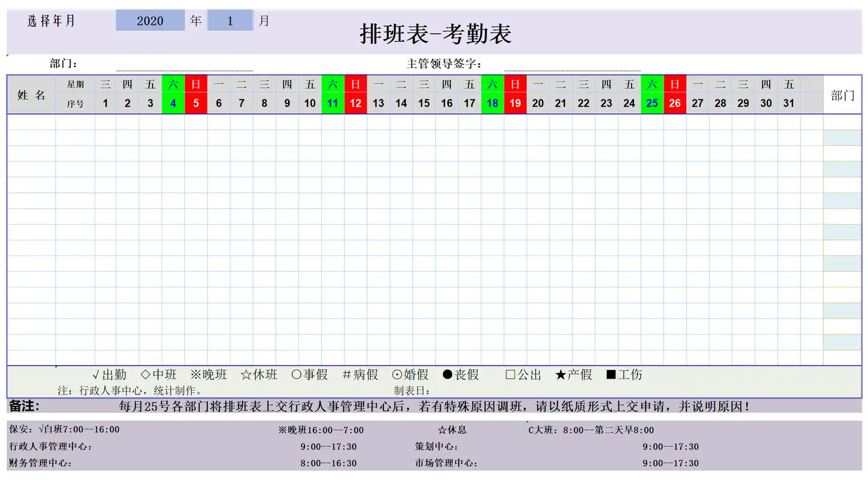Select the 星期 header cell
The image size is (868, 480).
coord(75,84)
